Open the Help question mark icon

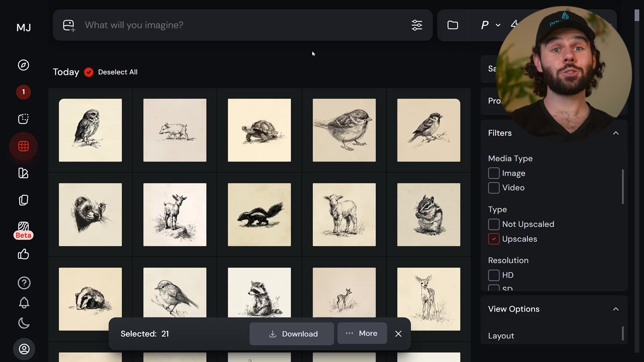[24, 283]
